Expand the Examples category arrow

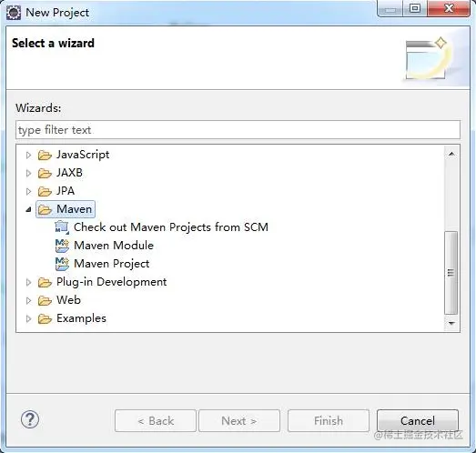point(28,319)
